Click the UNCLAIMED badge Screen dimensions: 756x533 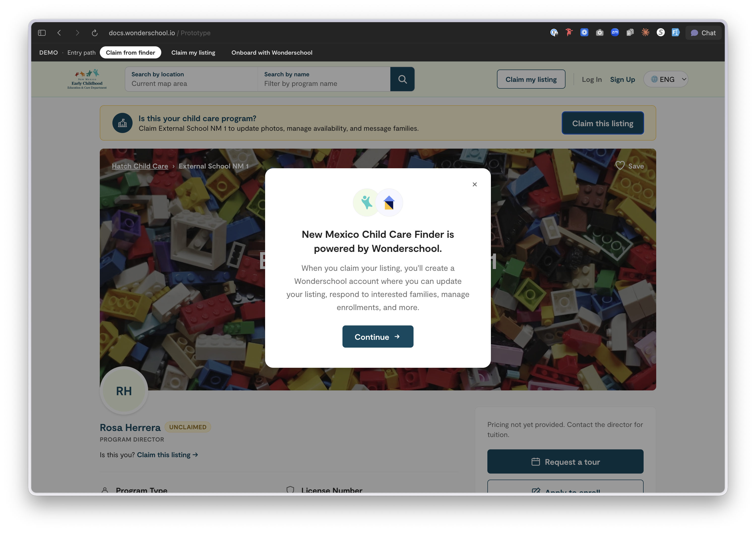pos(188,427)
